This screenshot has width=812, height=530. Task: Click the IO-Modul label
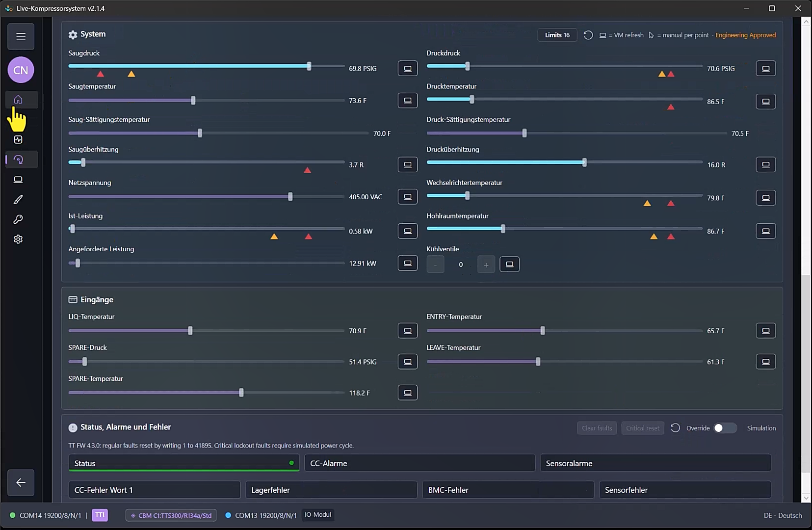[318, 515]
